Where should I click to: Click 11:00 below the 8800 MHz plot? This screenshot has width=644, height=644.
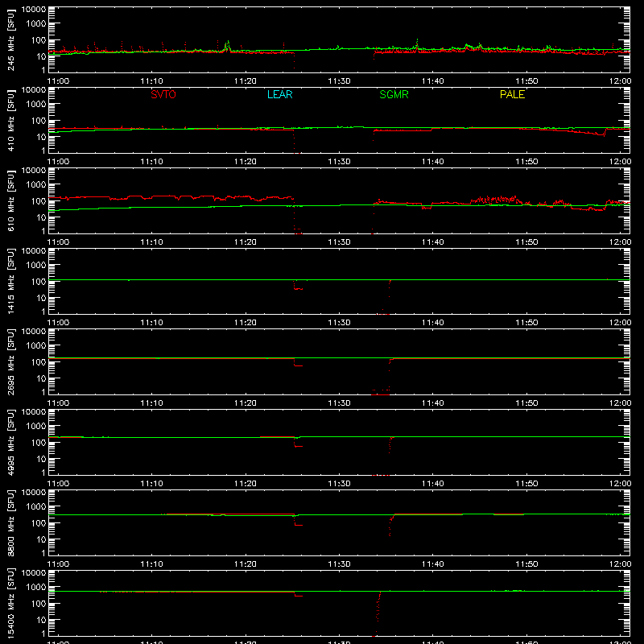click(58, 564)
